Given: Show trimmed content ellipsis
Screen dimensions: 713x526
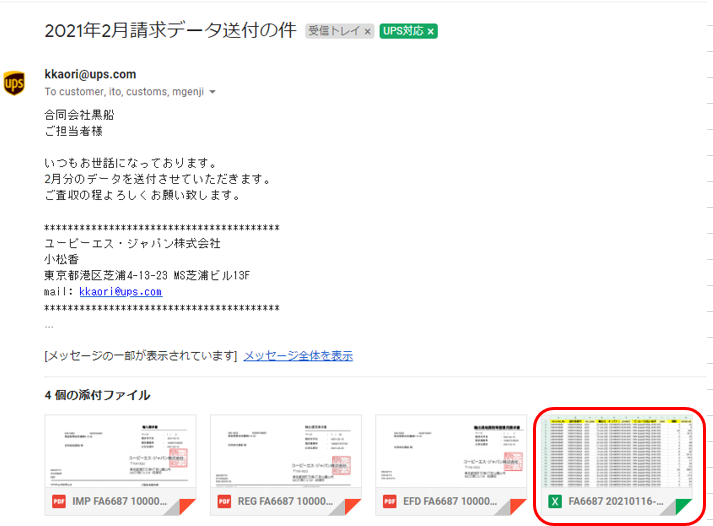Looking at the screenshot, I should pos(49,326).
